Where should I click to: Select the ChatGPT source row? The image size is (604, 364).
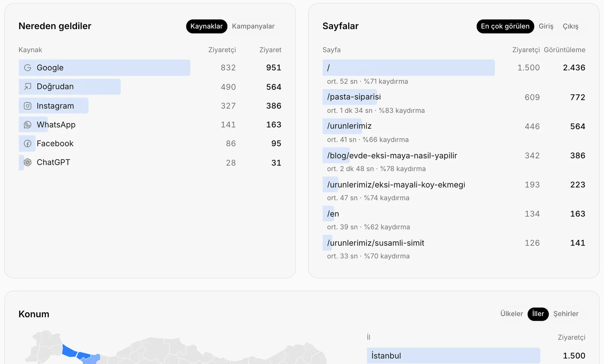[150, 162]
